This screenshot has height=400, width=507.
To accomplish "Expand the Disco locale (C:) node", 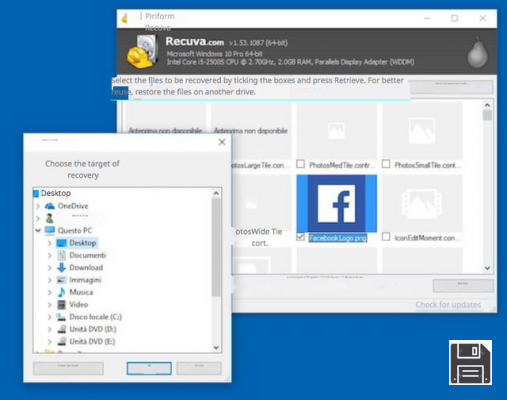I will pyautogui.click(x=50, y=317).
